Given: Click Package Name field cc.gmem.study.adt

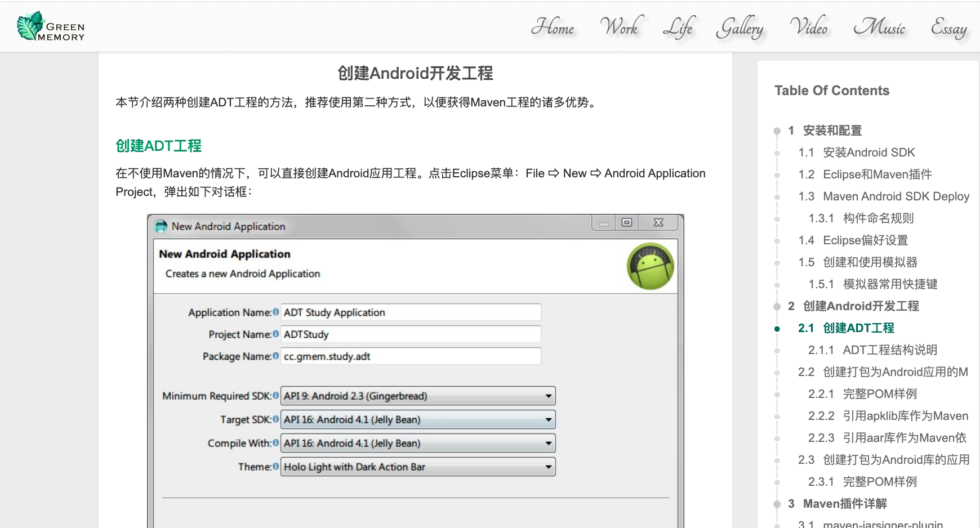Looking at the screenshot, I should 411,356.
